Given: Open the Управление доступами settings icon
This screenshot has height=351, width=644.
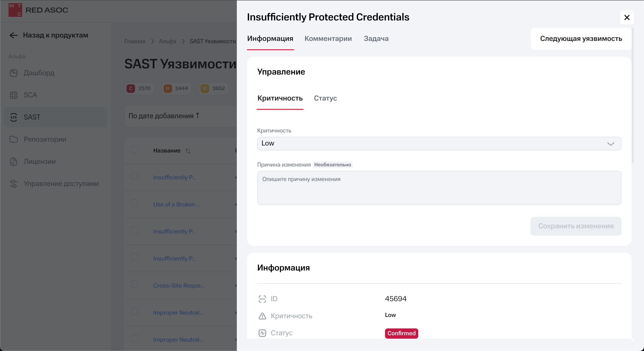Looking at the screenshot, I should pos(13,184).
